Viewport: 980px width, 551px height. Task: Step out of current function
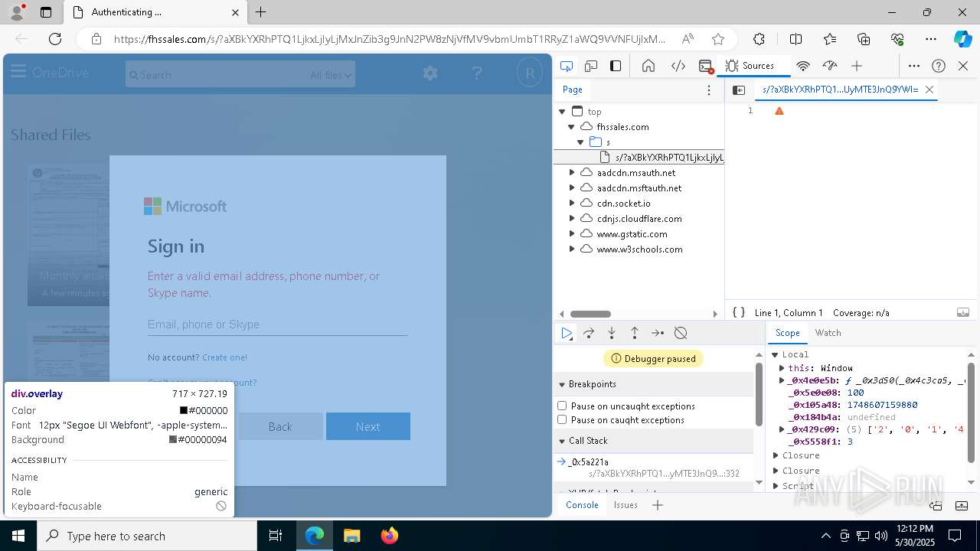(635, 333)
